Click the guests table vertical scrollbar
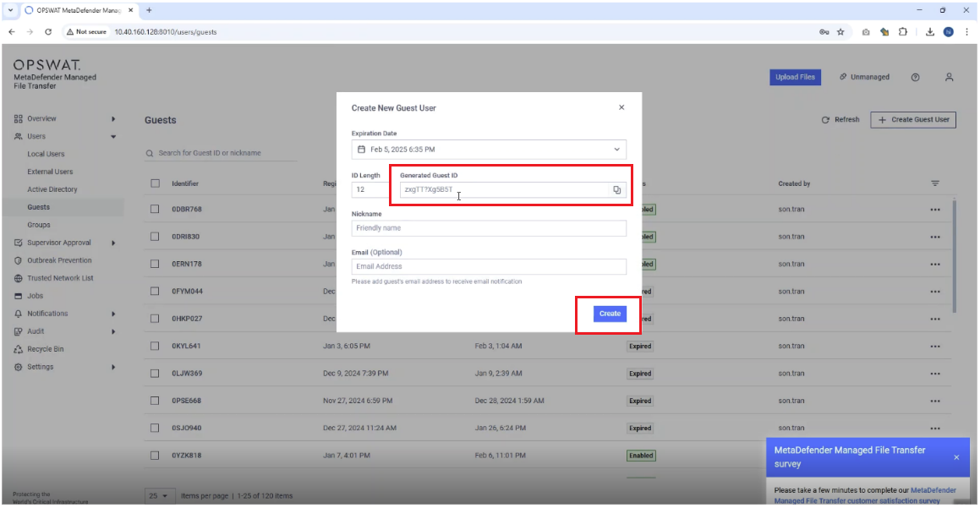Image resolution: width=980 pixels, height=508 pixels. pos(954,256)
